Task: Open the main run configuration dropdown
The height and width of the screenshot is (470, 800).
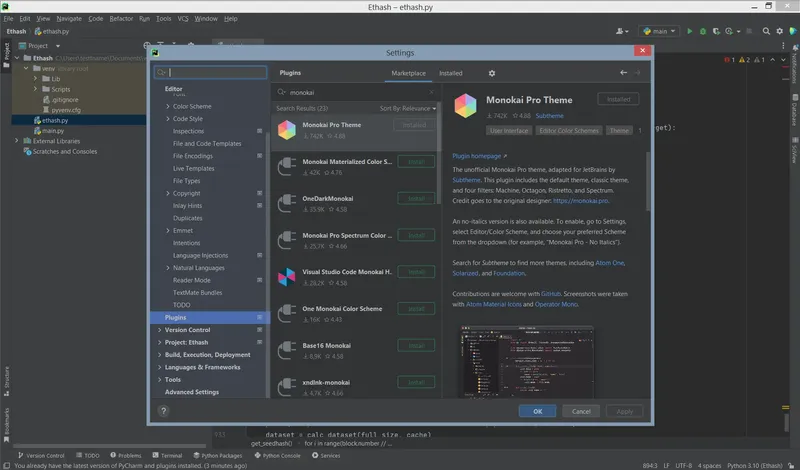Action: click(659, 31)
